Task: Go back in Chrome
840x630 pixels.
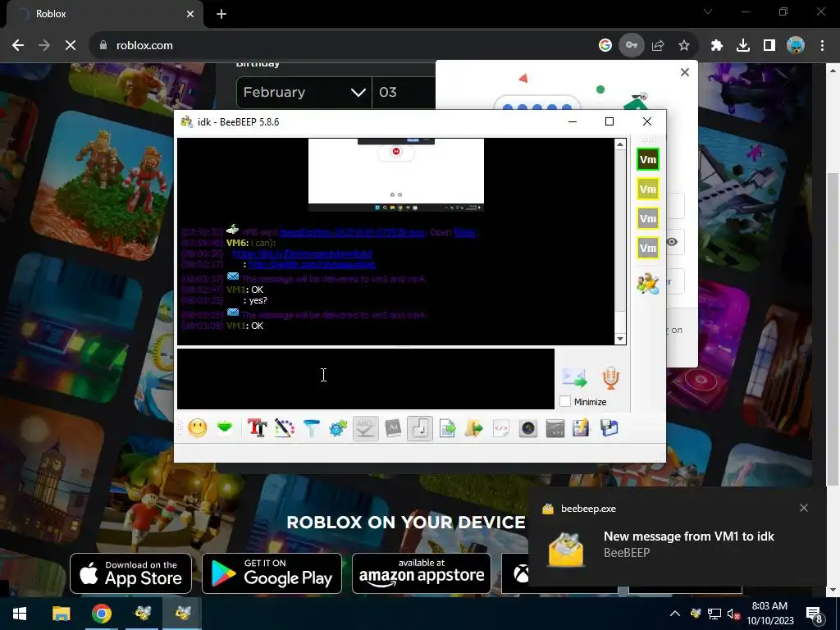Action: (18, 46)
